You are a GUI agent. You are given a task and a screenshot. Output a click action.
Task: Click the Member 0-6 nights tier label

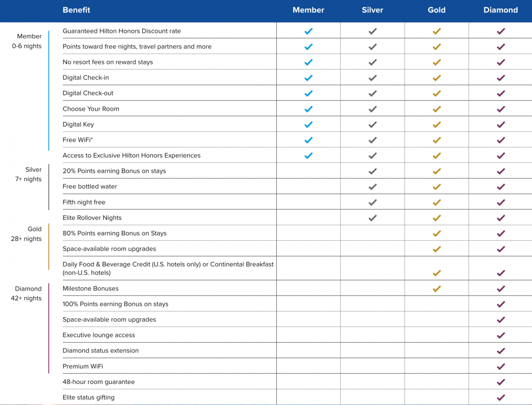[27, 41]
